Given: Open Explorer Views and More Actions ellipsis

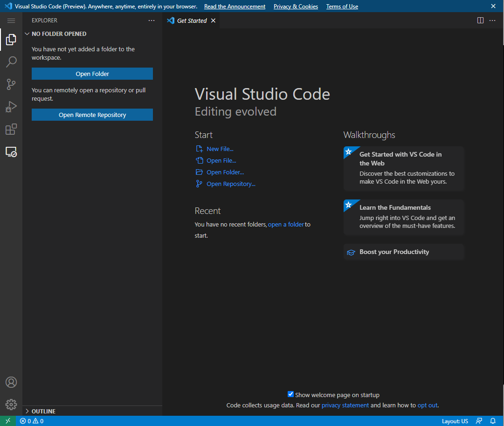Looking at the screenshot, I should coord(152,21).
